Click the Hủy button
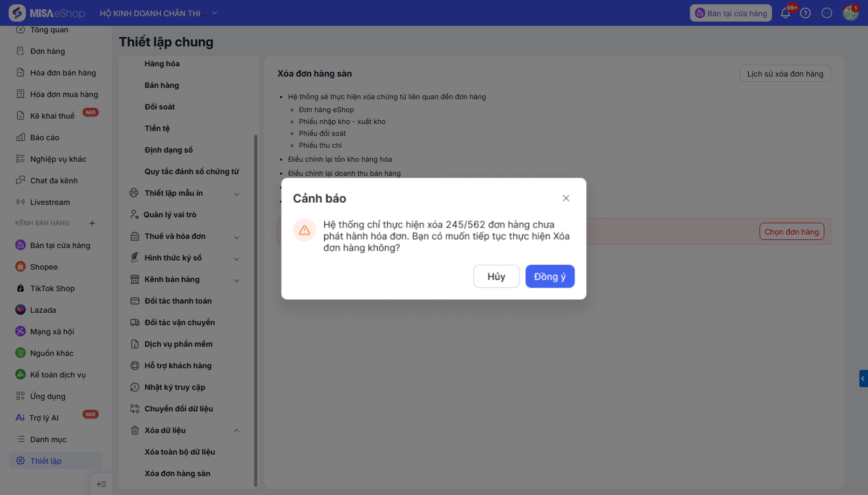 pos(496,277)
